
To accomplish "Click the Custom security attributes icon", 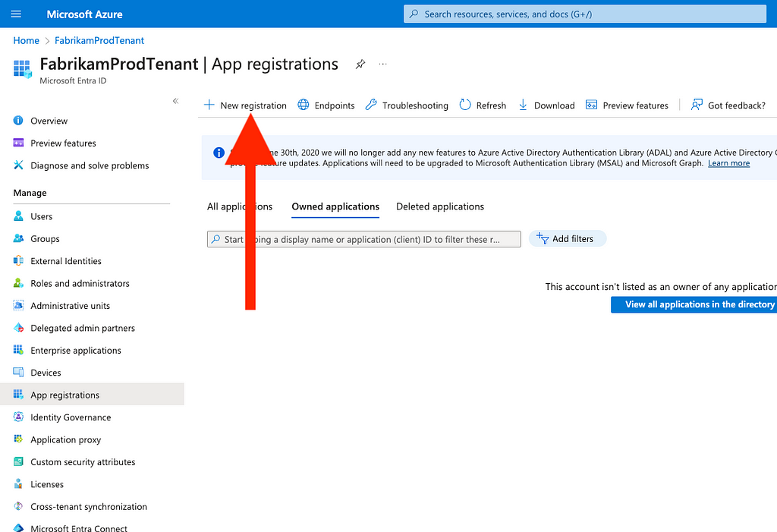I will (18, 461).
